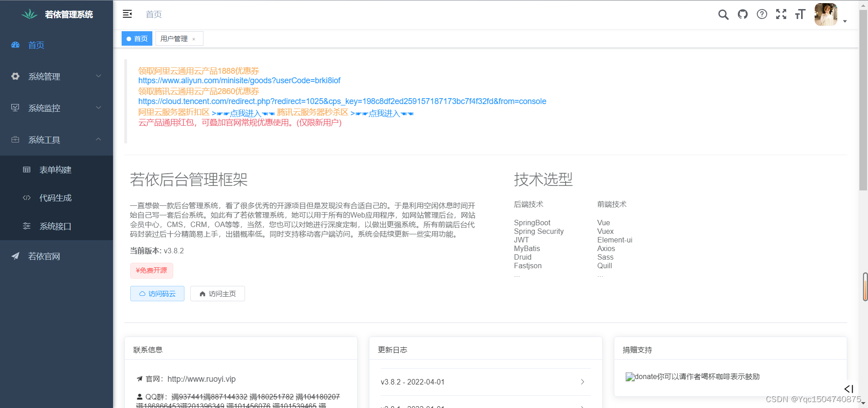Click the 系统管理 gear icon
The image size is (868, 408).
pos(15,76)
